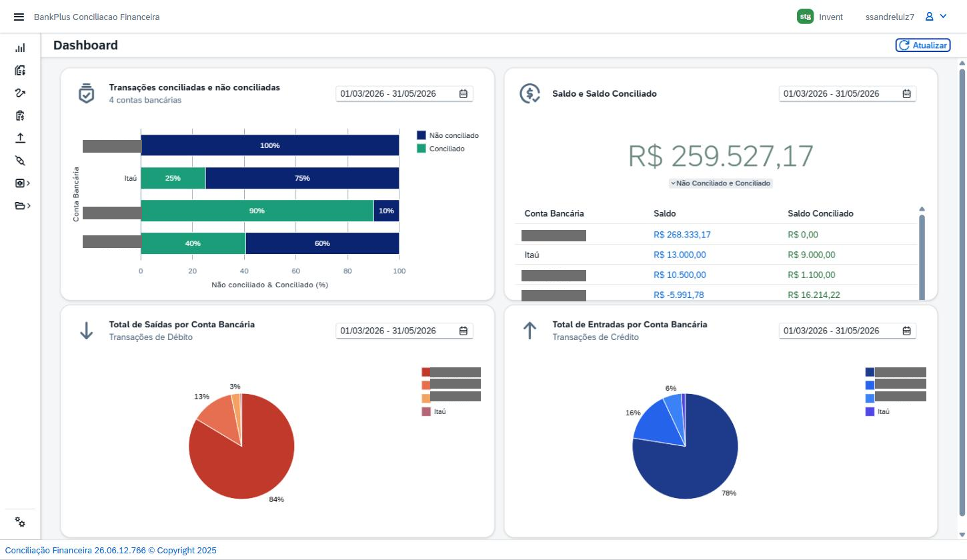
Task: Open calendar in Transações conciliadas card
Action: tap(463, 94)
